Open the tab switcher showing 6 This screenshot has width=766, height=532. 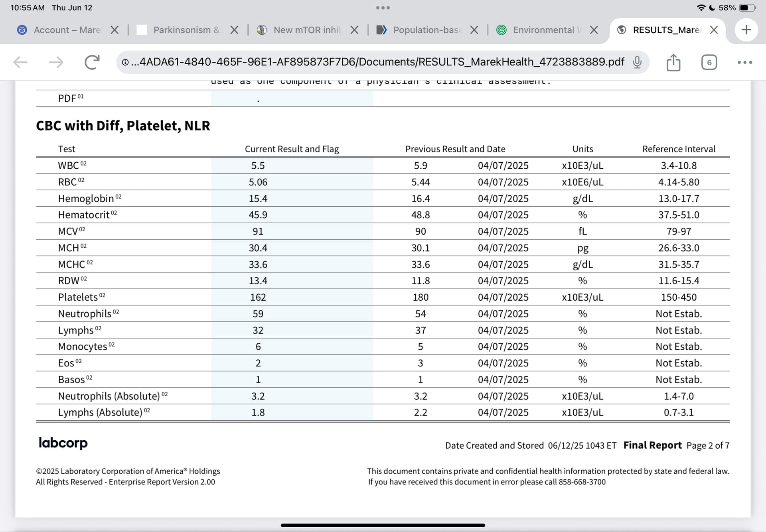[709, 62]
